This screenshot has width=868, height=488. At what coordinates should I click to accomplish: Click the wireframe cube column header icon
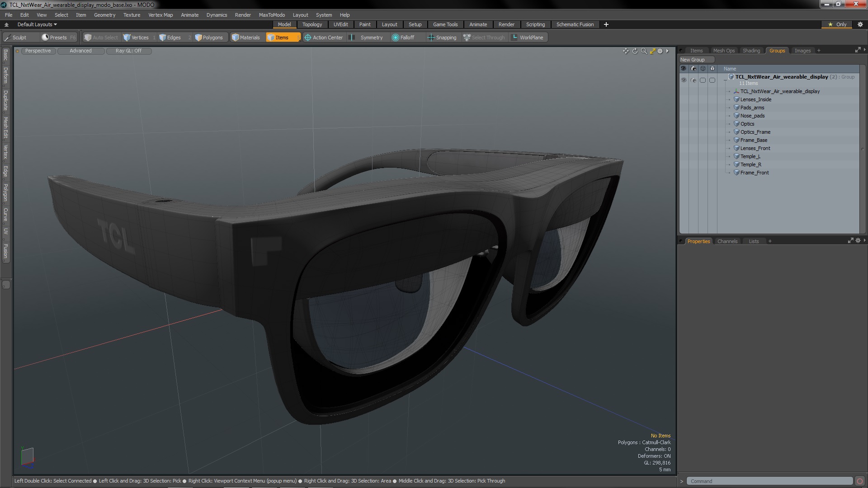tap(703, 69)
